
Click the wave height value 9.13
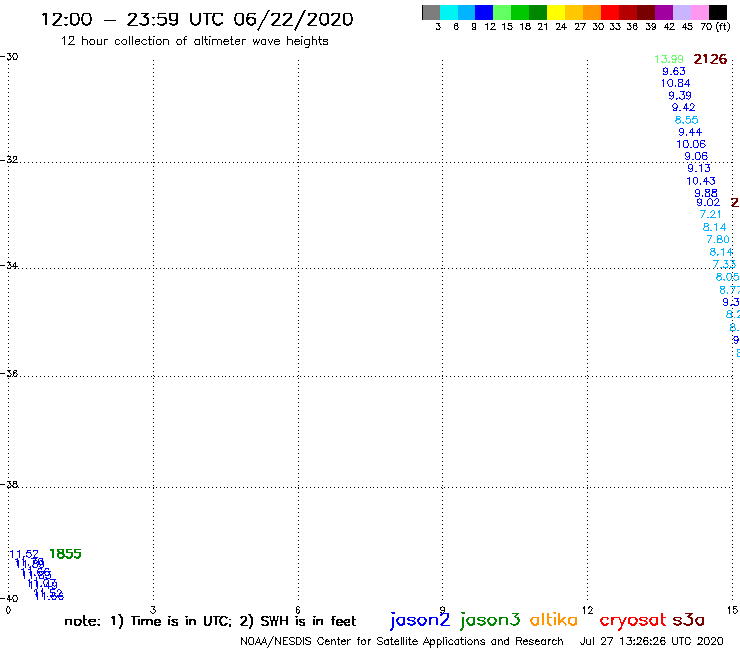[699, 168]
